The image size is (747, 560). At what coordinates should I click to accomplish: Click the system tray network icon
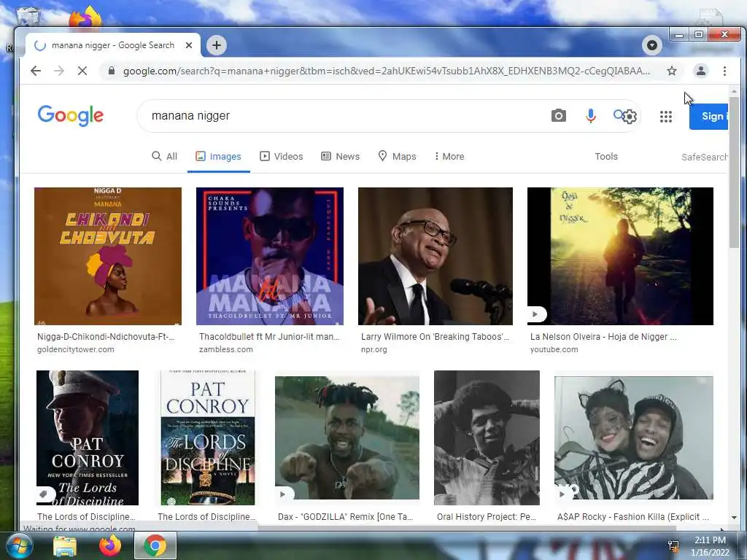pos(673,546)
